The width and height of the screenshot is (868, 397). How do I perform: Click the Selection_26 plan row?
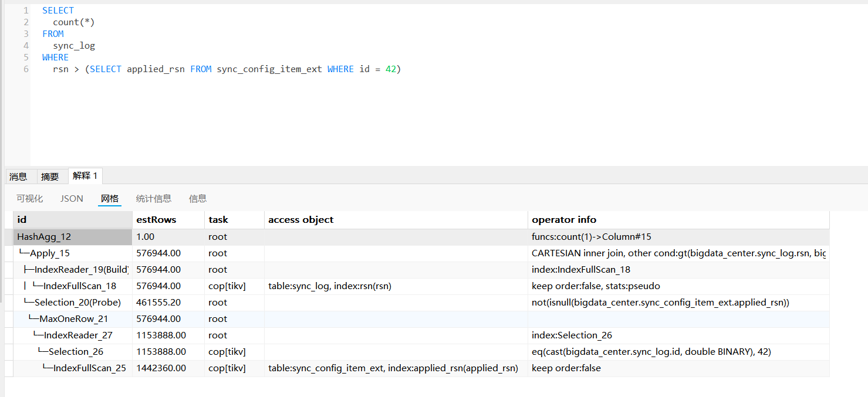pyautogui.click(x=76, y=352)
